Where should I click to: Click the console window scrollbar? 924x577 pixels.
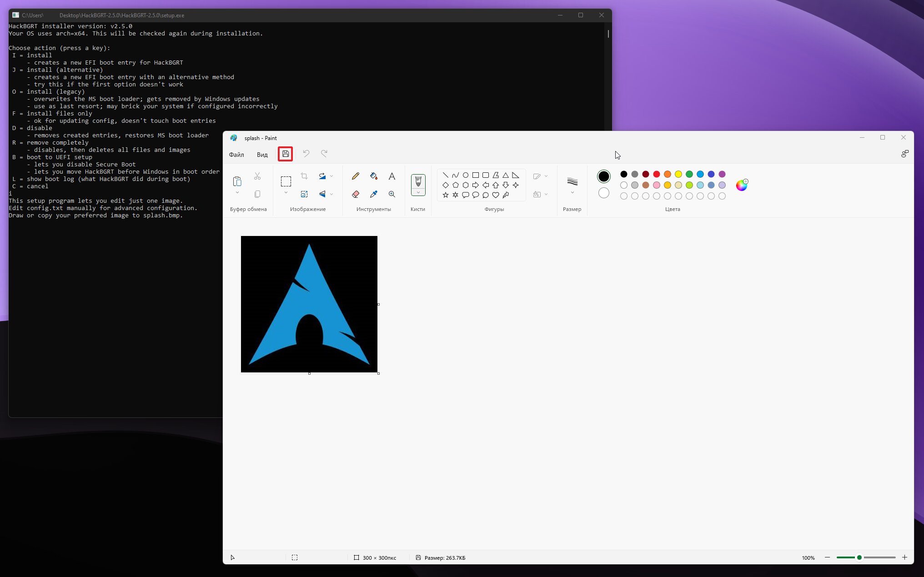coord(608,34)
